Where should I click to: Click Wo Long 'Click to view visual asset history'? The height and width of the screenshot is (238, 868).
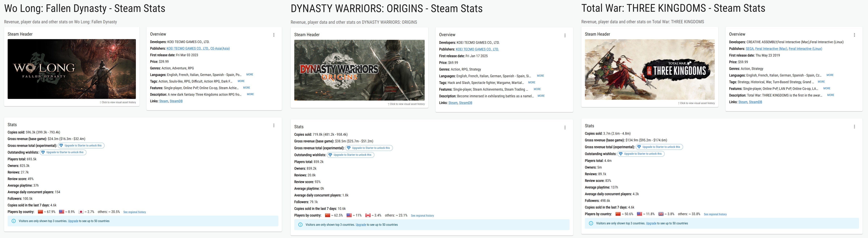(x=118, y=102)
